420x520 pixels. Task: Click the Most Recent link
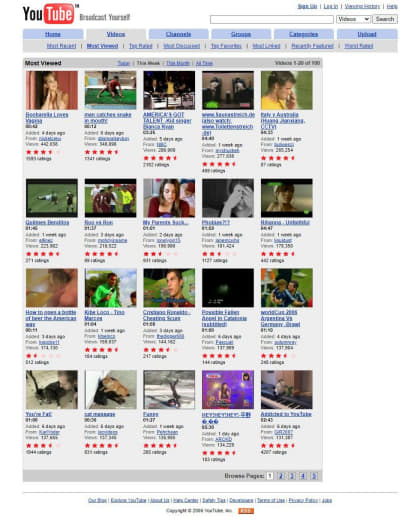coord(61,46)
